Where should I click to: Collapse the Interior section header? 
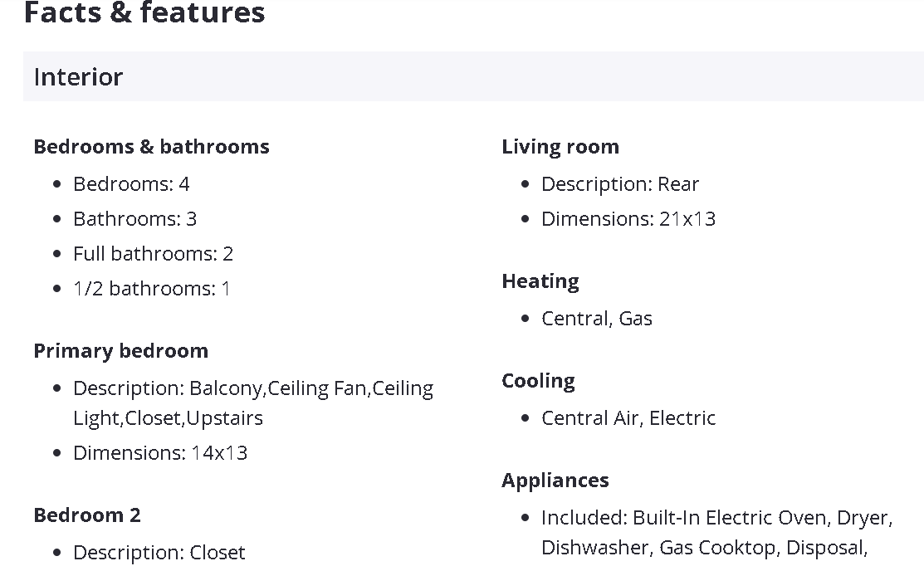click(x=78, y=77)
